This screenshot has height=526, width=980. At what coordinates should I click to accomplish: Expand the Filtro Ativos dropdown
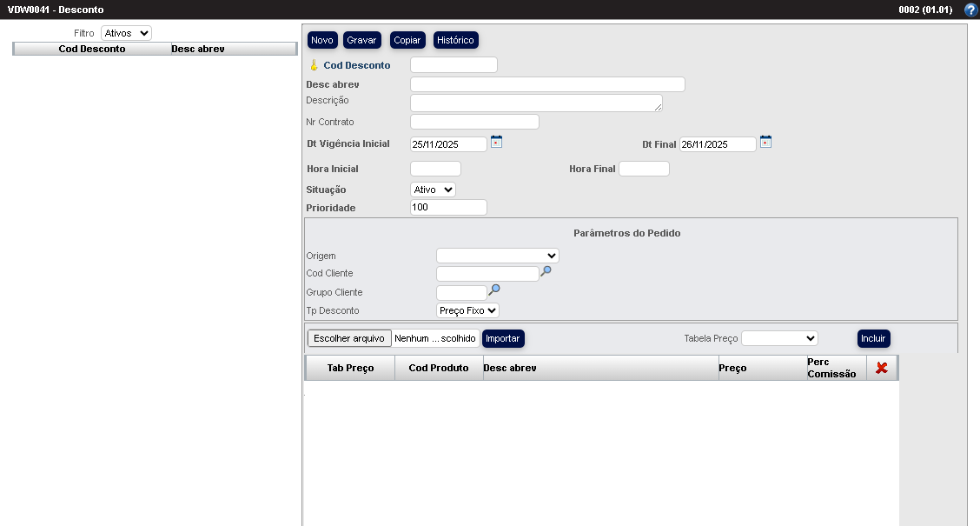(x=126, y=33)
